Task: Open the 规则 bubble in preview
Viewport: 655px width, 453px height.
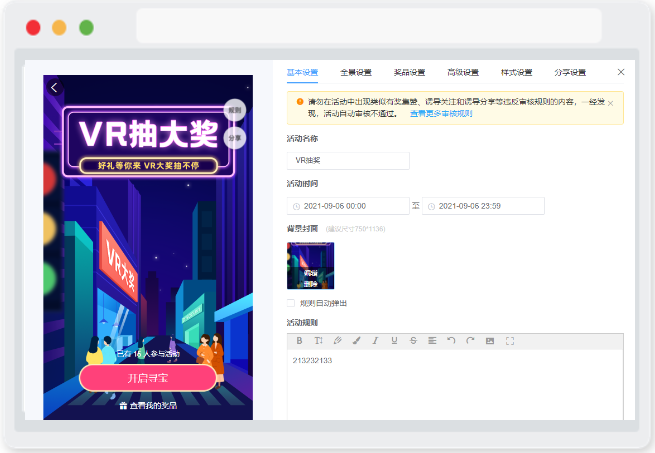Action: (x=235, y=110)
